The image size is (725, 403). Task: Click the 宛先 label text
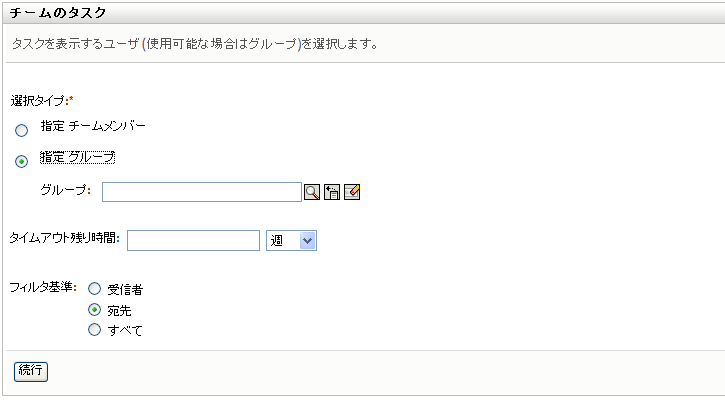[119, 311]
